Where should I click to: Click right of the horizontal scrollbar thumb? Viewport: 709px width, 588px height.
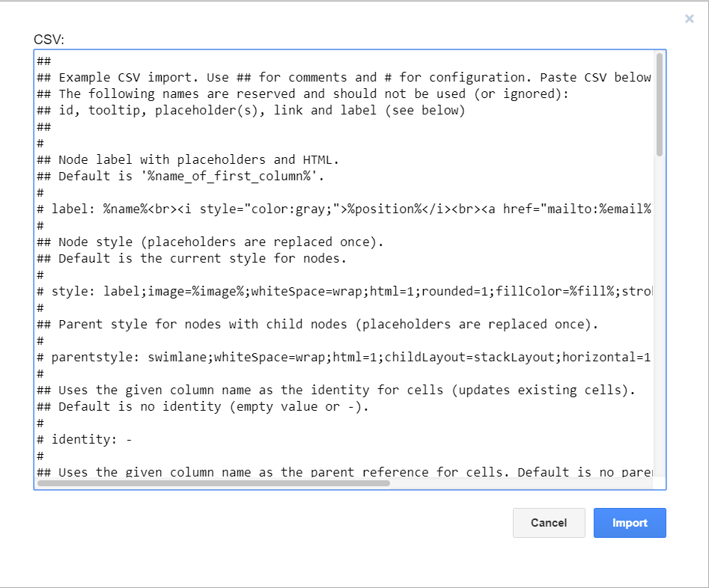point(524,483)
